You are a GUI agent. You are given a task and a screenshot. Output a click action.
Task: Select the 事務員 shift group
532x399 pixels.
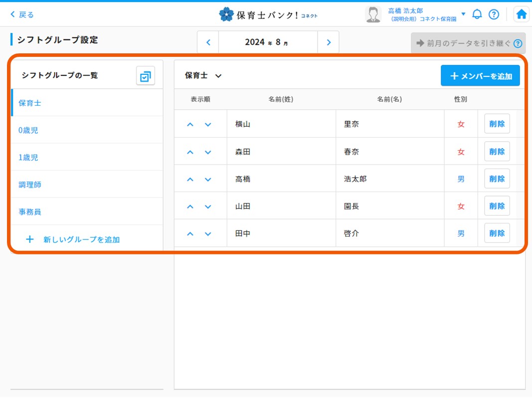pyautogui.click(x=30, y=212)
